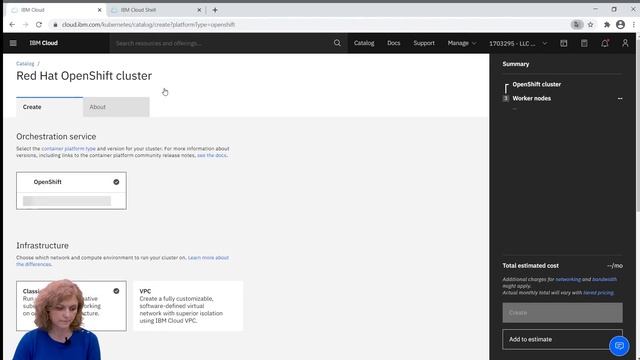
Task: Switch to the Create tab
Action: click(49, 107)
